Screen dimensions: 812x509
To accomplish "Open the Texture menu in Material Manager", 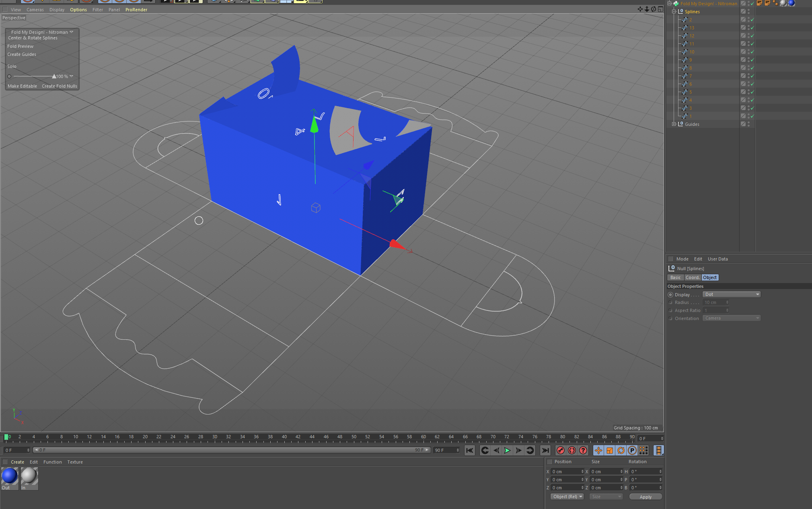I will pyautogui.click(x=75, y=462).
